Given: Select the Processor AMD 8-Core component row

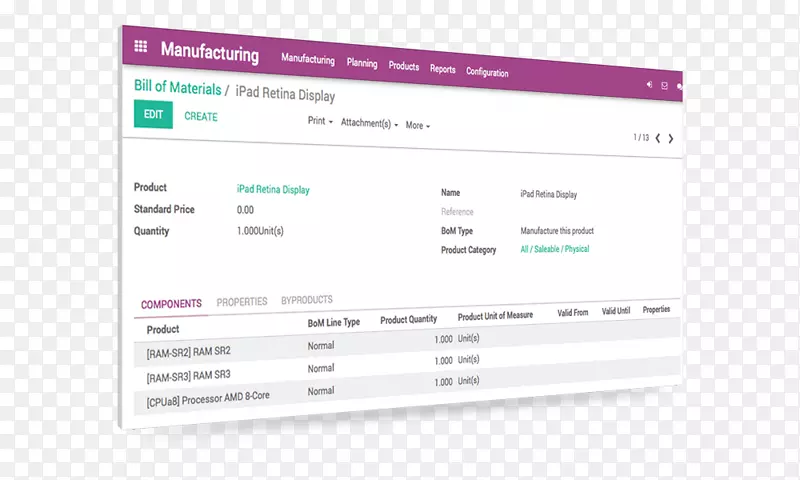Looking at the screenshot, I should tap(208, 397).
